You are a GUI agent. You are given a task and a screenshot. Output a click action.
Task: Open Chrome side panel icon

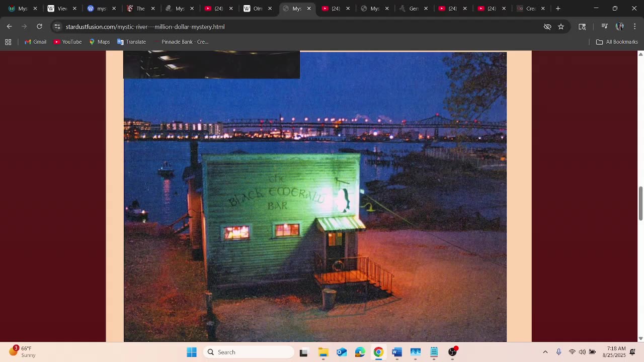(x=582, y=27)
